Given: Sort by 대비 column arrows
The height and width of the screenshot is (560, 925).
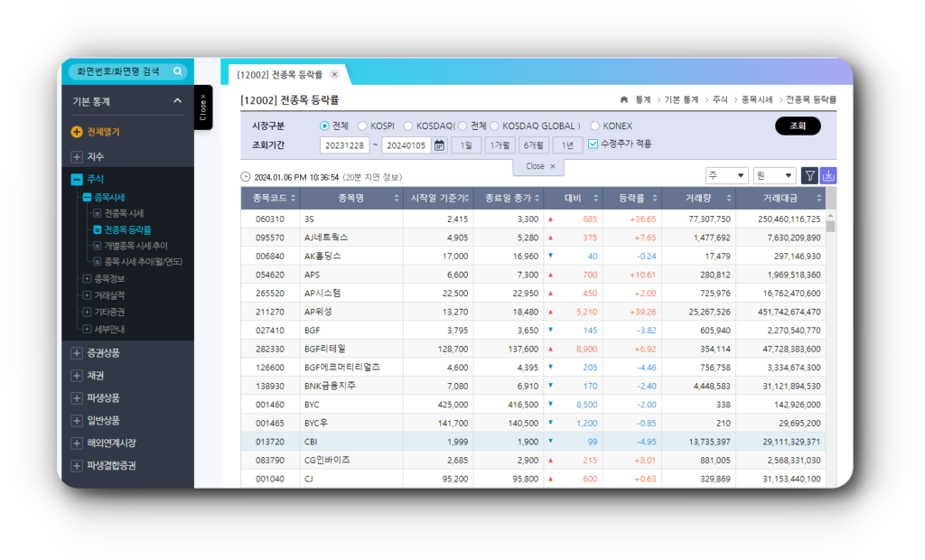Looking at the screenshot, I should point(596,199).
